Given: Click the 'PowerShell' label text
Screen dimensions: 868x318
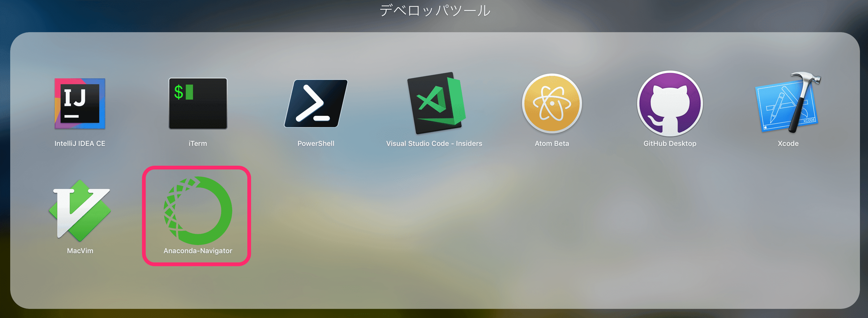Looking at the screenshot, I should (x=316, y=143).
